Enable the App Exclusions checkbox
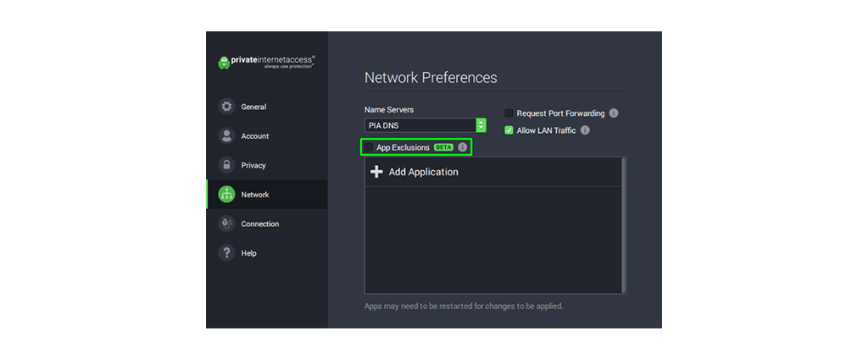This screenshot has width=868, height=353. tap(369, 147)
